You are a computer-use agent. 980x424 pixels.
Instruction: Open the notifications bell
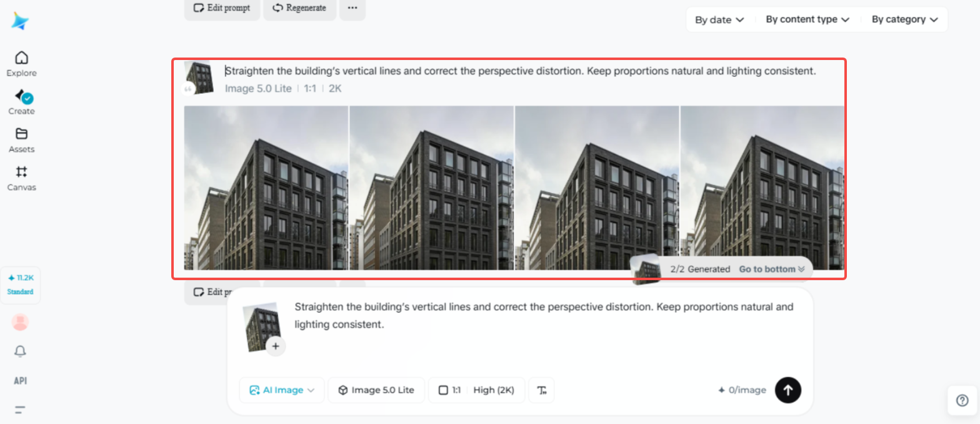20,351
